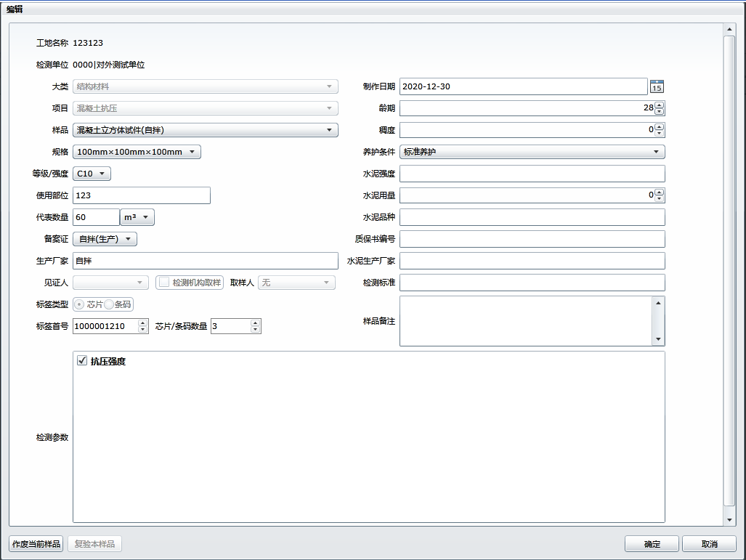
Task: Click the 确定 button
Action: tap(652, 544)
